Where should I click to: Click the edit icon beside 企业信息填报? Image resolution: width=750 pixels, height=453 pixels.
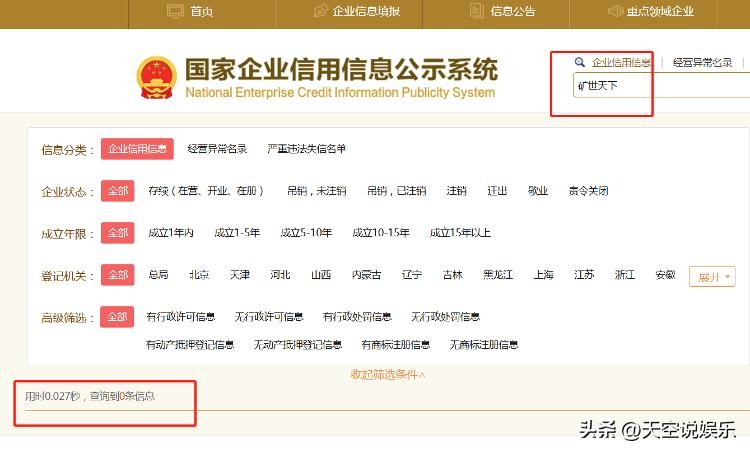click(x=320, y=11)
